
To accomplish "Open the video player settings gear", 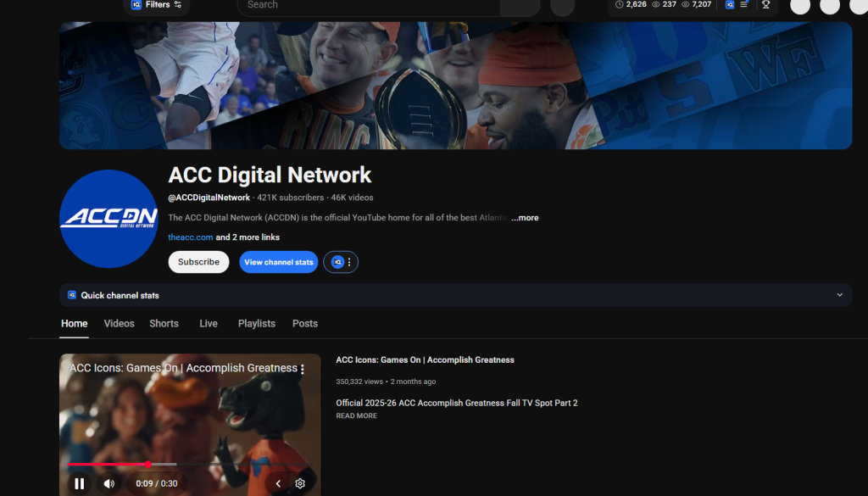I will pos(299,482).
